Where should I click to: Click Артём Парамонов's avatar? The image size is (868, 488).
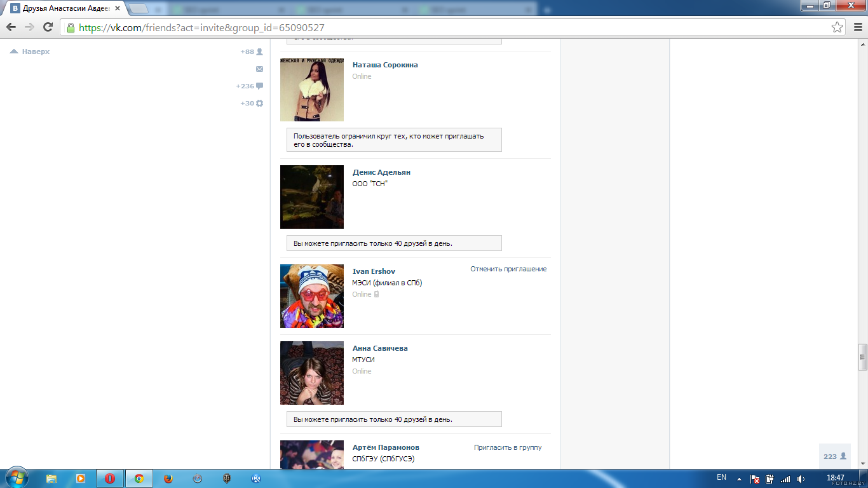(312, 454)
